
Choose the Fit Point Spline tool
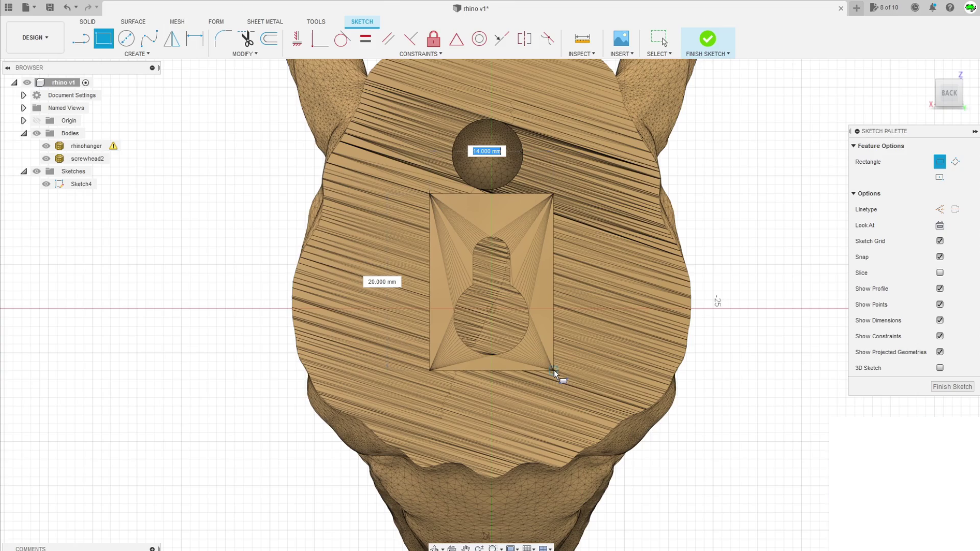tap(150, 38)
